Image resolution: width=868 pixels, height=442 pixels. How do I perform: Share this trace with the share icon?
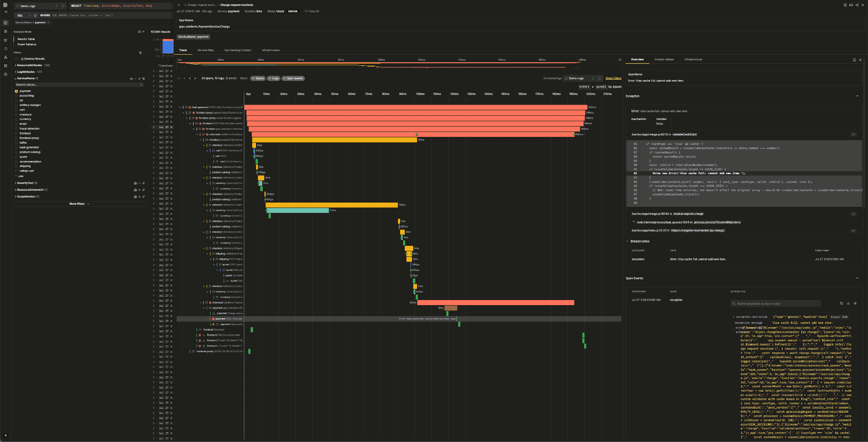tap(857, 5)
